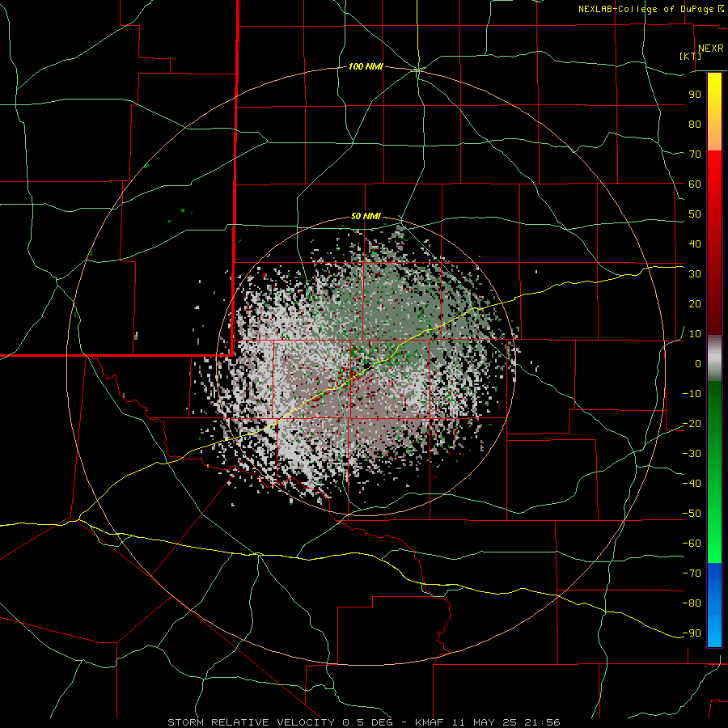728x728 pixels.
Task: Click the -40 value on velocity scale
Action: pyautogui.click(x=692, y=484)
